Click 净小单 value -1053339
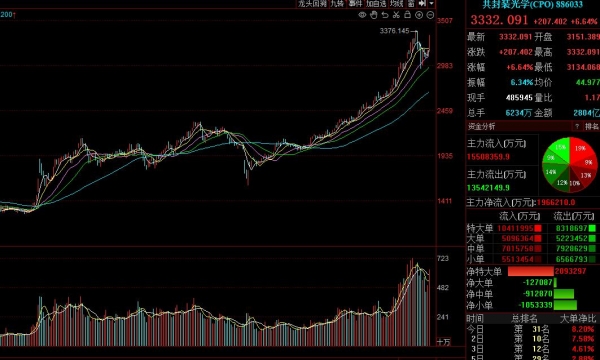 (536, 305)
